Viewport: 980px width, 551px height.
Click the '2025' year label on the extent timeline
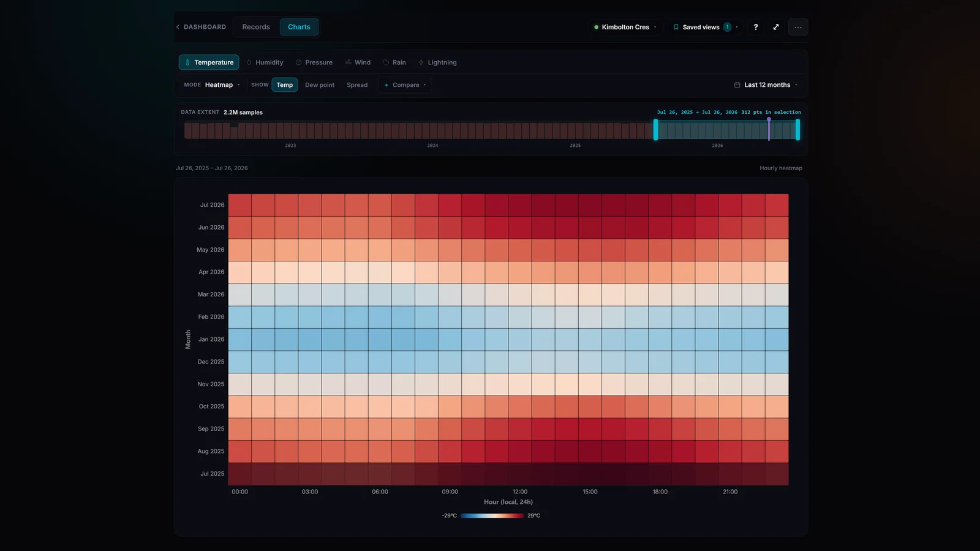point(575,146)
